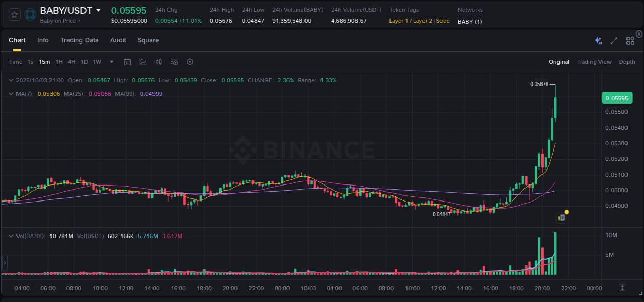The image size is (644, 302).
Task: Select the chart style icon
Action: (143, 62)
